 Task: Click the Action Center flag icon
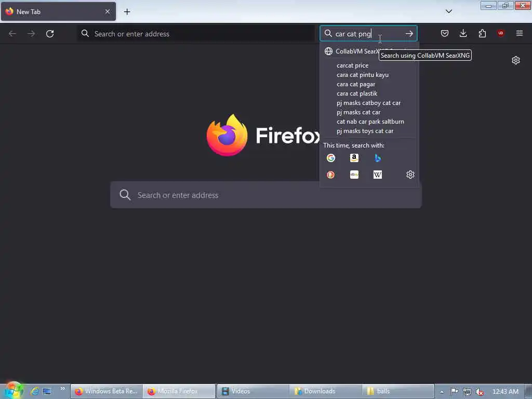tap(454, 392)
